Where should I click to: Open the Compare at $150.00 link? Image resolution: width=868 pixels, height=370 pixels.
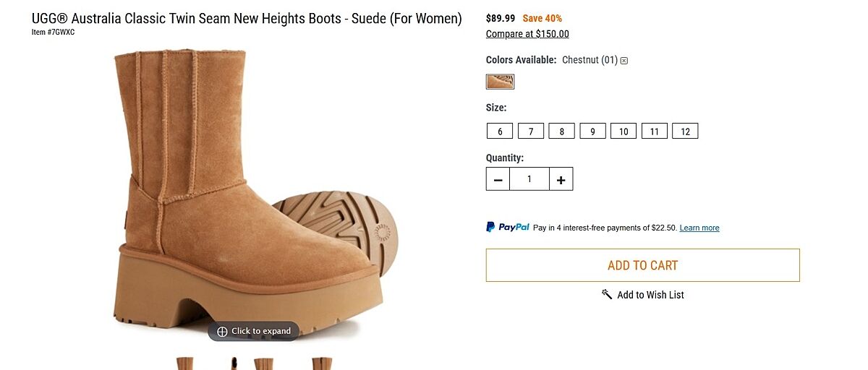(527, 34)
